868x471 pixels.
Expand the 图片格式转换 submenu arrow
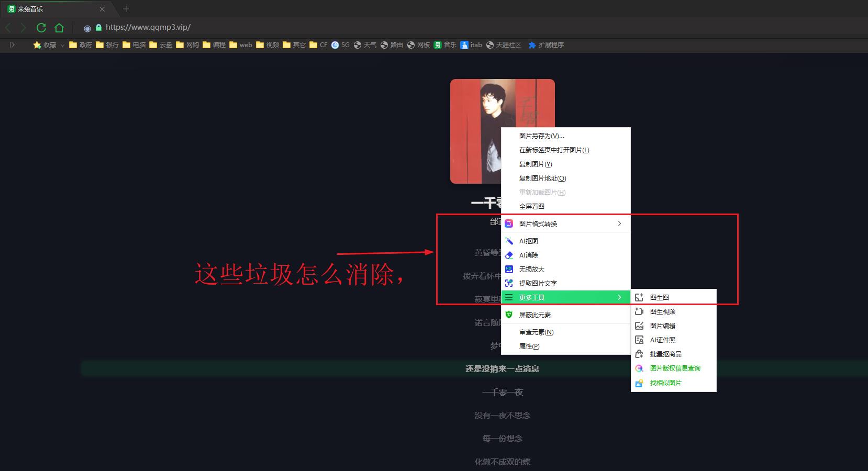pos(619,223)
